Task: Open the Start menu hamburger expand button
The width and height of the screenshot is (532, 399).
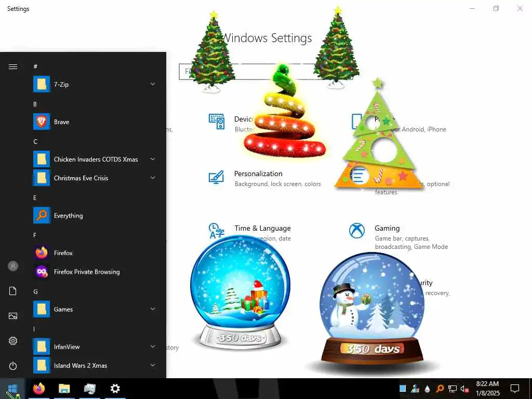Action: click(x=13, y=66)
